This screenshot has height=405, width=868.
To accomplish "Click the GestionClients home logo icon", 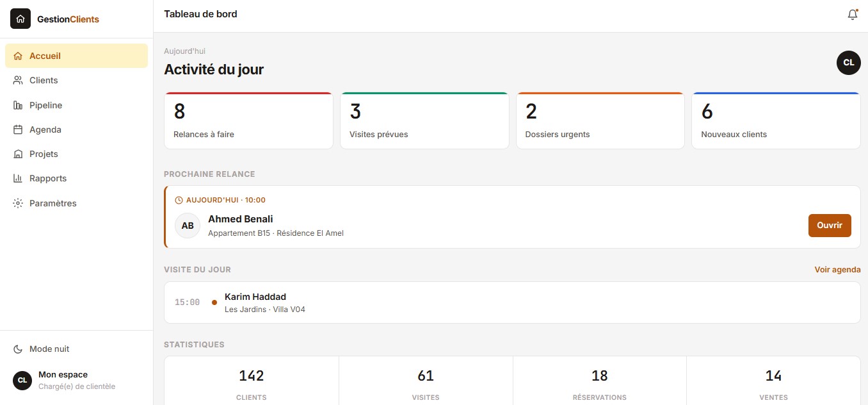I will [x=20, y=19].
